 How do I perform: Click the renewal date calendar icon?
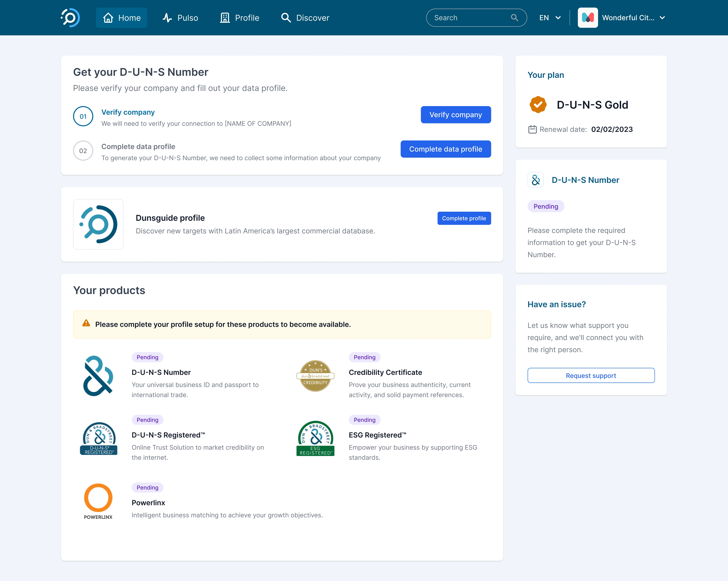coord(532,129)
